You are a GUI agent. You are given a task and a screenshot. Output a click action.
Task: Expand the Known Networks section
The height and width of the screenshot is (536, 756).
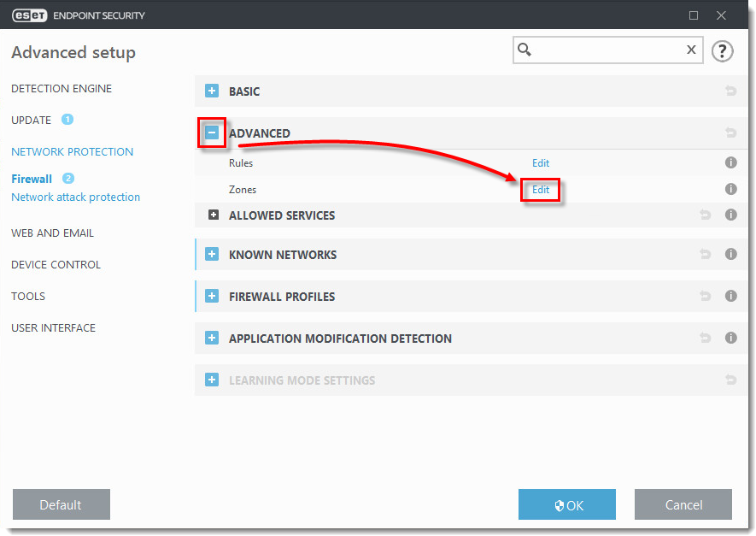point(212,255)
